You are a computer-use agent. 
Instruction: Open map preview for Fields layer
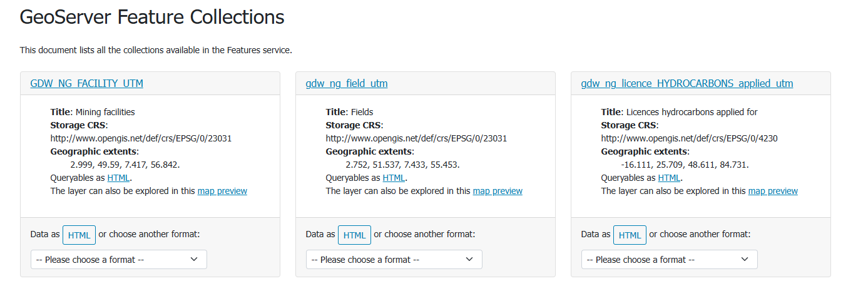498,191
